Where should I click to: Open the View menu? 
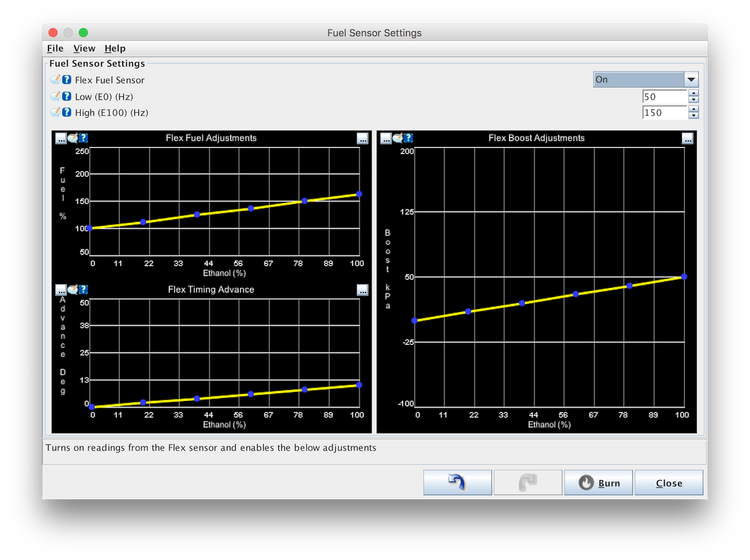[x=84, y=48]
